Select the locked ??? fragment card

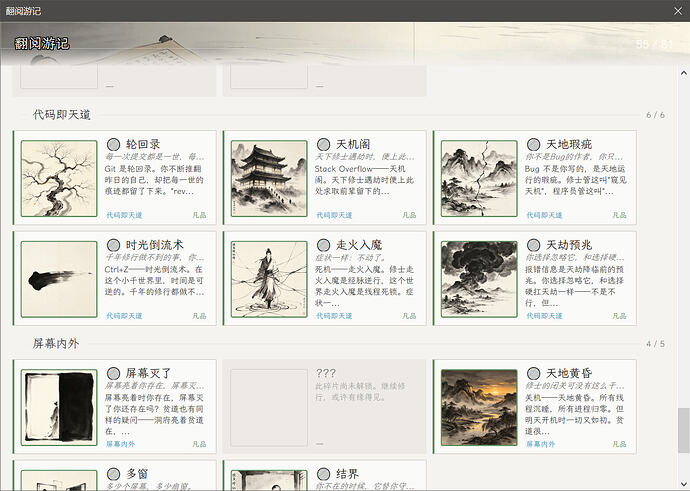tap(324, 407)
